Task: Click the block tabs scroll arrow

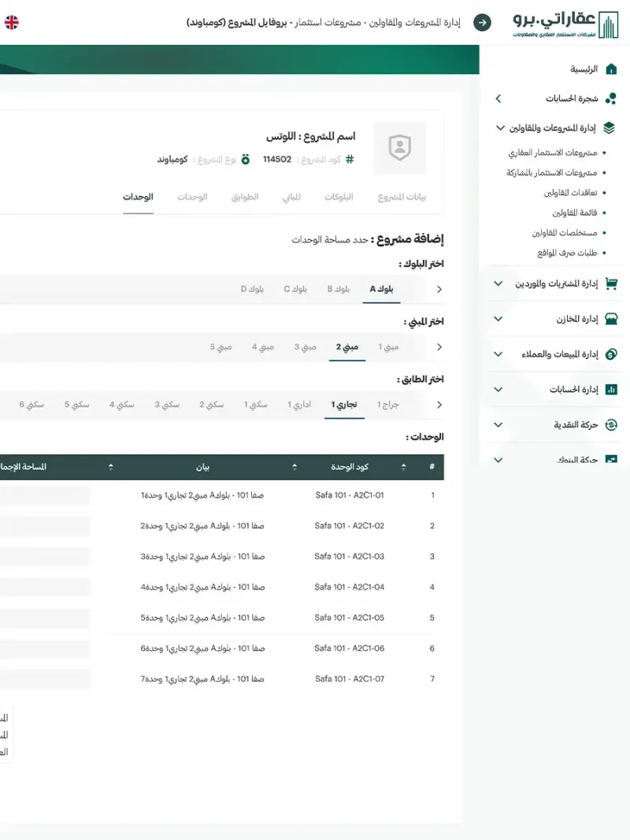Action: tap(439, 289)
